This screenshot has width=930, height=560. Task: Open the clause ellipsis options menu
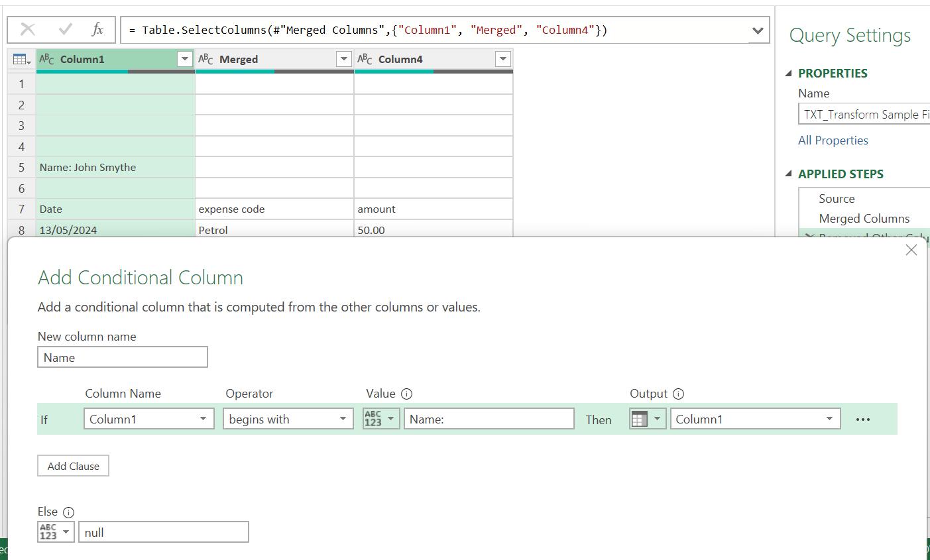tap(862, 420)
